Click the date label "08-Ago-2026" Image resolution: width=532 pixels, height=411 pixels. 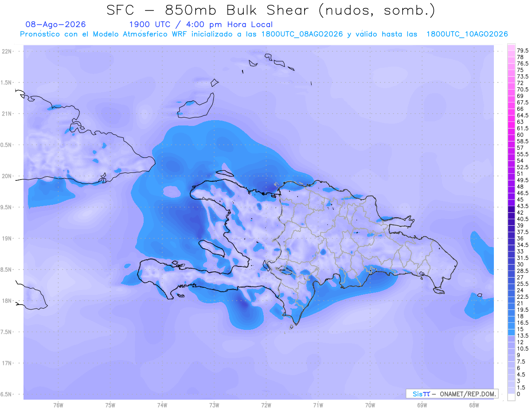[x=56, y=24]
